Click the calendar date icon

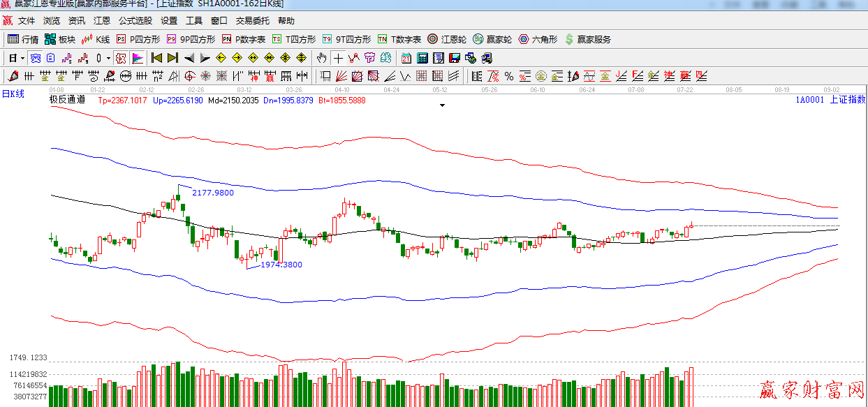(406, 58)
